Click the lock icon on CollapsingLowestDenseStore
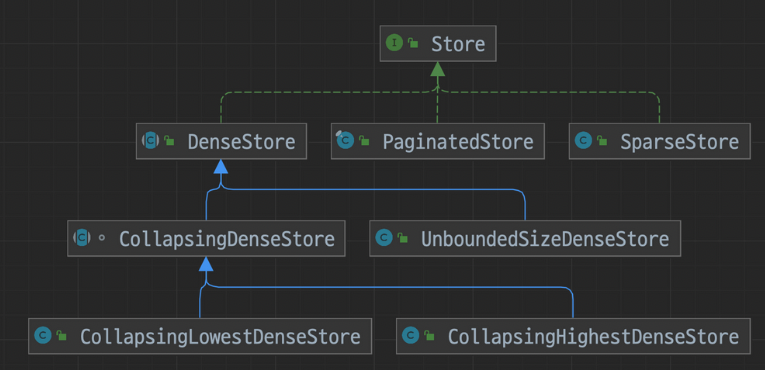The width and height of the screenshot is (765, 370). (x=61, y=336)
